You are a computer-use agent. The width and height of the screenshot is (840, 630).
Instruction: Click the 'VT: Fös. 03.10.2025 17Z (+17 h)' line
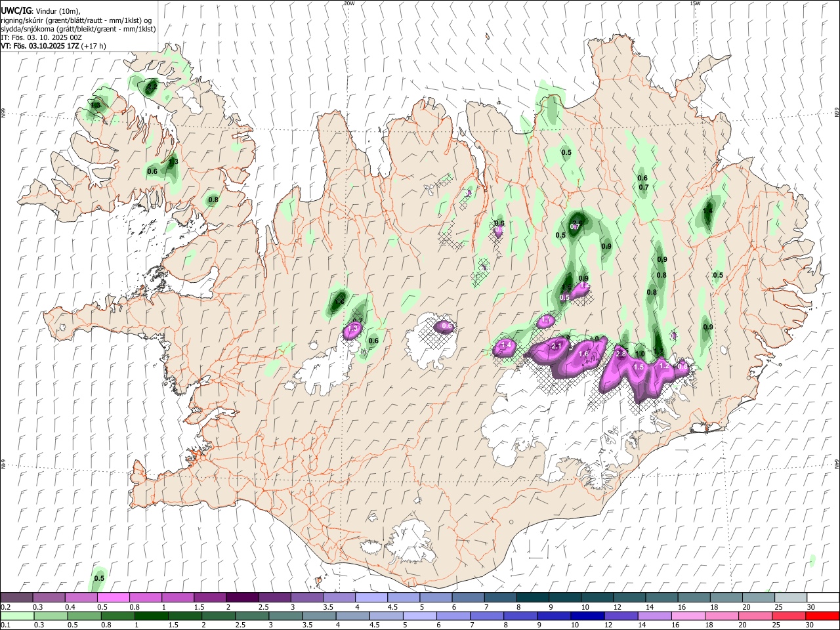(53, 46)
